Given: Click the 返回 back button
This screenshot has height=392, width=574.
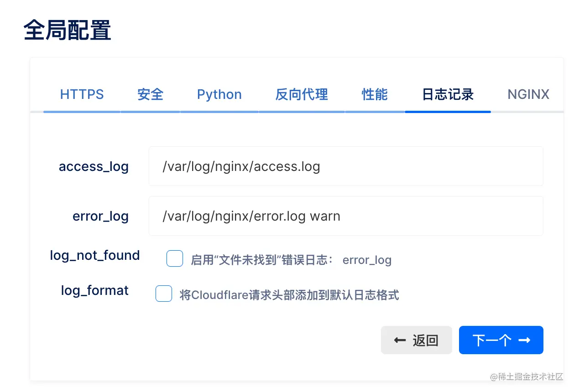Looking at the screenshot, I should (417, 340).
